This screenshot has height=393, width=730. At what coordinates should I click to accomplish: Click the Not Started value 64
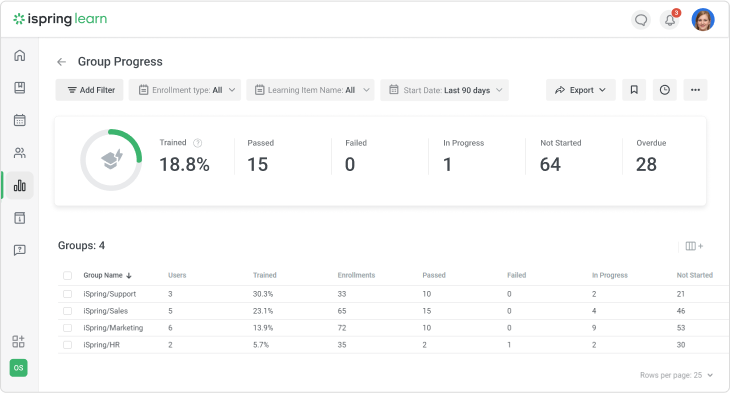(550, 164)
